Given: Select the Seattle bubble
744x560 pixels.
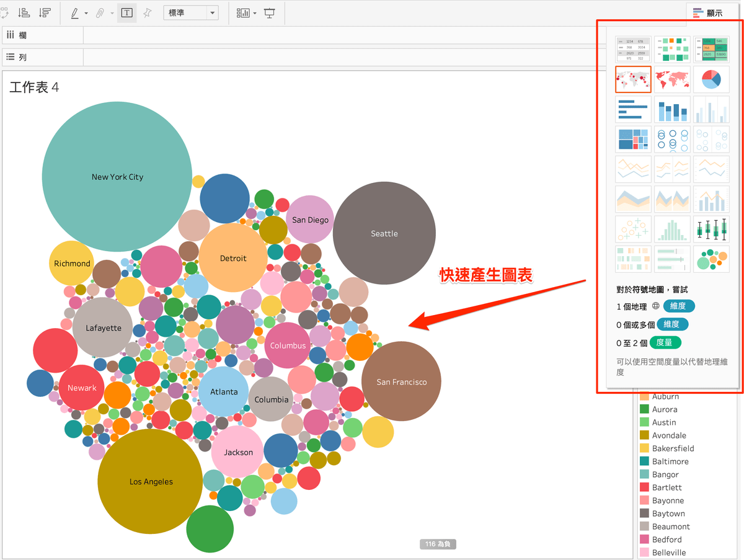Looking at the screenshot, I should [384, 233].
